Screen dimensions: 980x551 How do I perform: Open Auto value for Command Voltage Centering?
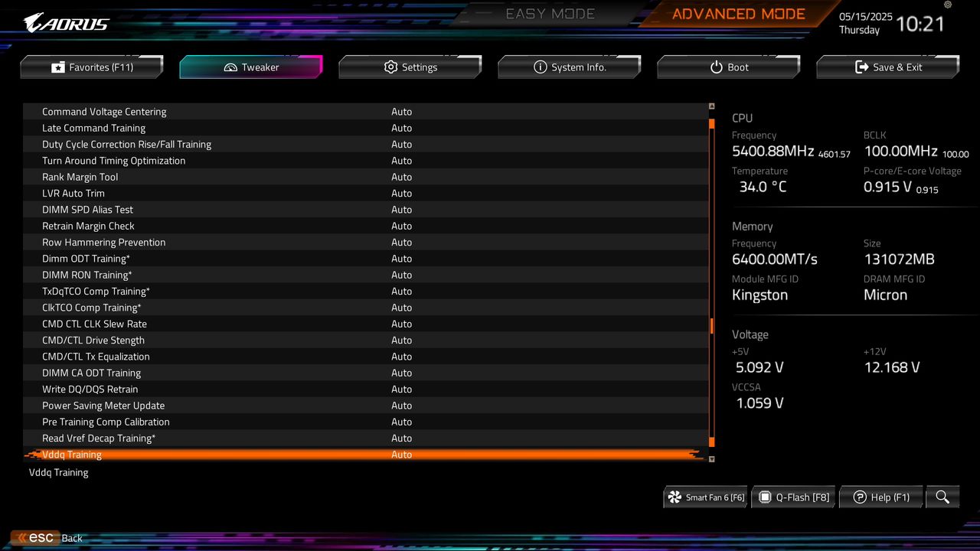(401, 112)
